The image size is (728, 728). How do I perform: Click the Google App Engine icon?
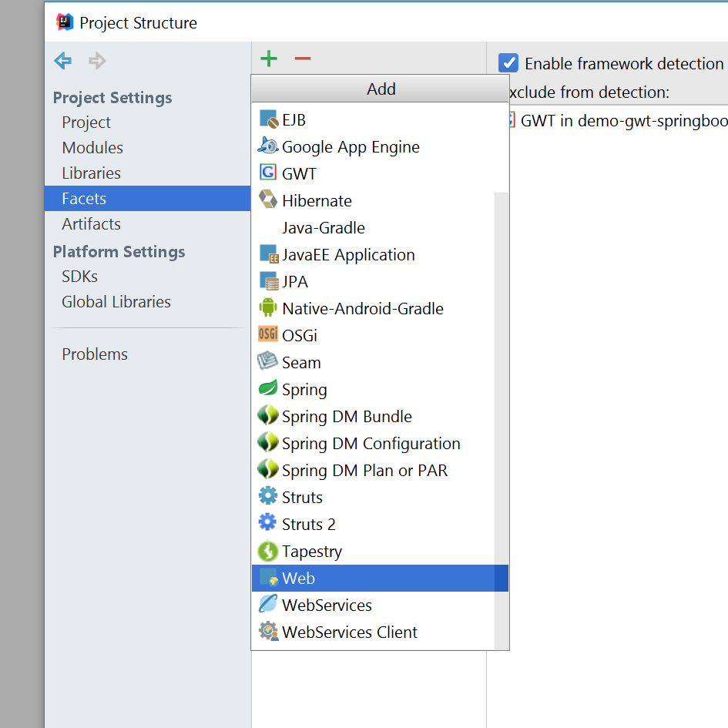268,146
